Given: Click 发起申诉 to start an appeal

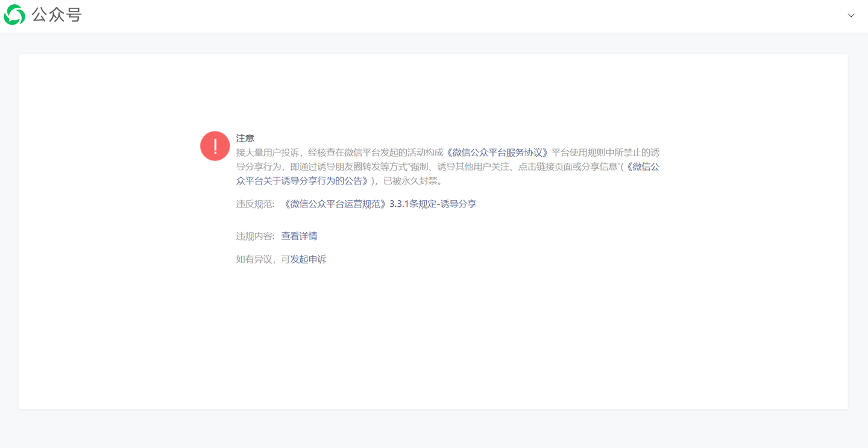Looking at the screenshot, I should click(309, 259).
